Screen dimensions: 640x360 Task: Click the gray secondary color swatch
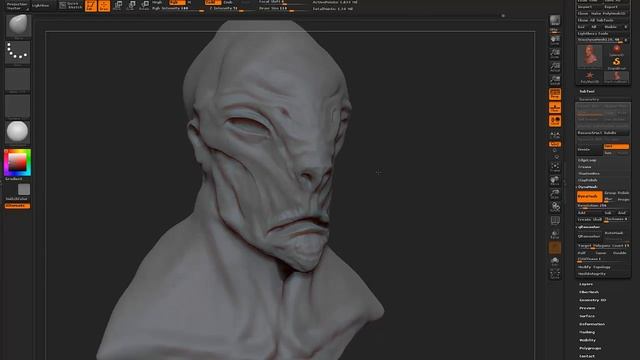click(x=24, y=189)
